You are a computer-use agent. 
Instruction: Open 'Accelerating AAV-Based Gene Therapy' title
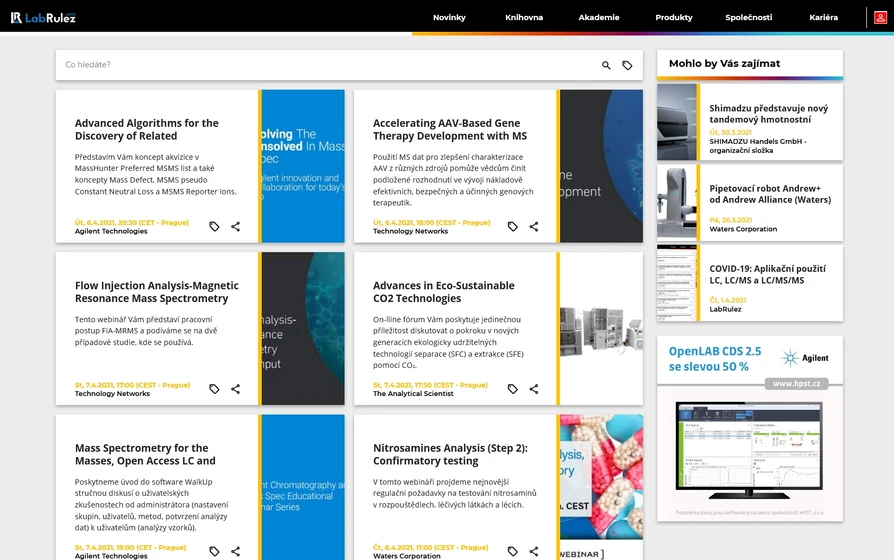coord(450,129)
